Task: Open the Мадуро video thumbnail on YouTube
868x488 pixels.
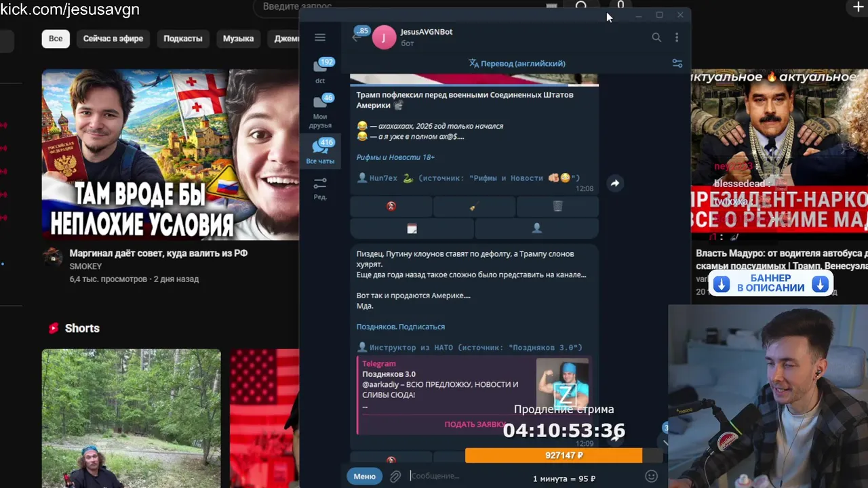Action: point(779,155)
